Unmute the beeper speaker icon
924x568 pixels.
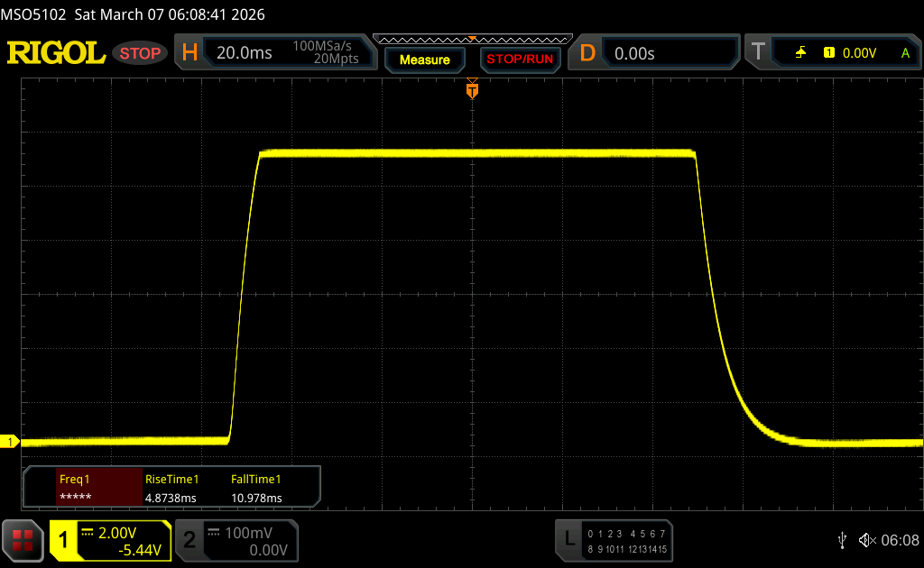[x=865, y=540]
